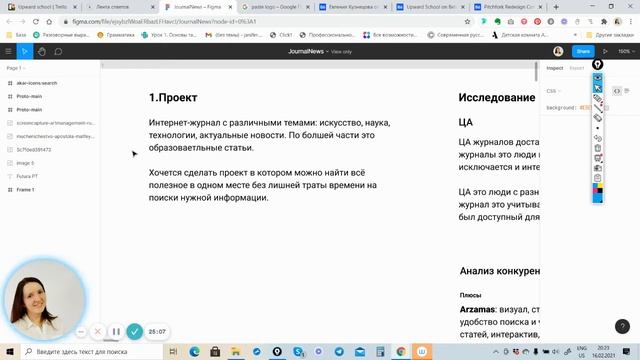Select the line tool in annotation toolbar

point(598,108)
